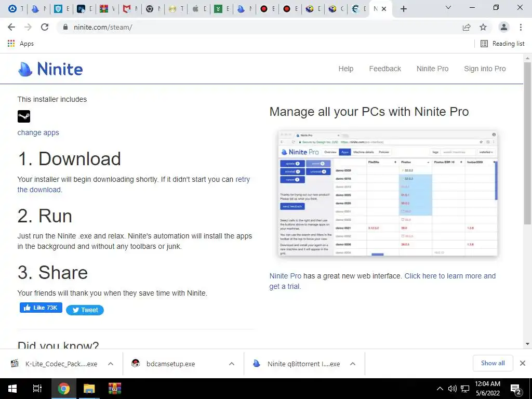Open the Ninite Pro link below screenshot
532x399 pixels.
click(x=285, y=276)
